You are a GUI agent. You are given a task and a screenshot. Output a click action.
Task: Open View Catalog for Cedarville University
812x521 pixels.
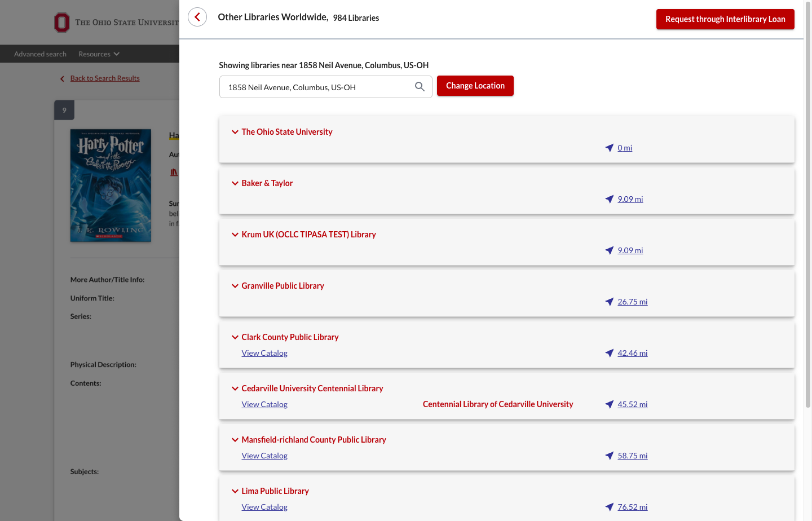tap(264, 404)
